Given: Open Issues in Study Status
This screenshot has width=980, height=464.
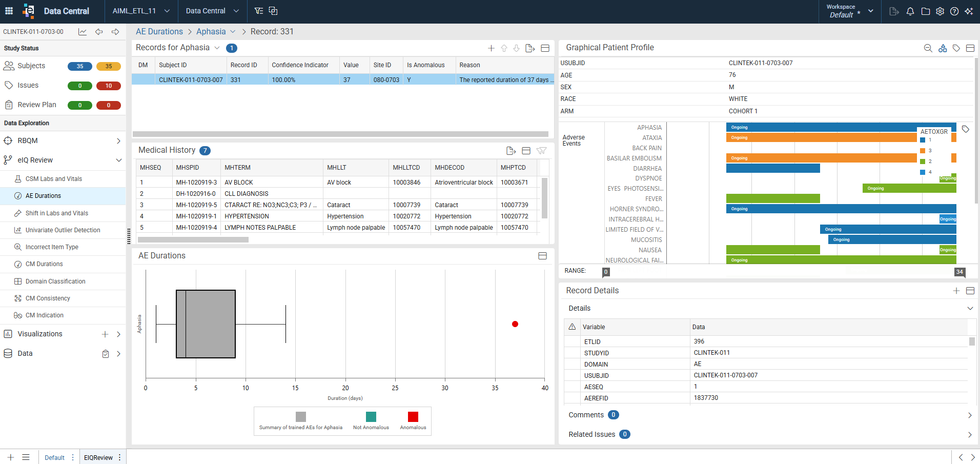Looking at the screenshot, I should point(28,85).
